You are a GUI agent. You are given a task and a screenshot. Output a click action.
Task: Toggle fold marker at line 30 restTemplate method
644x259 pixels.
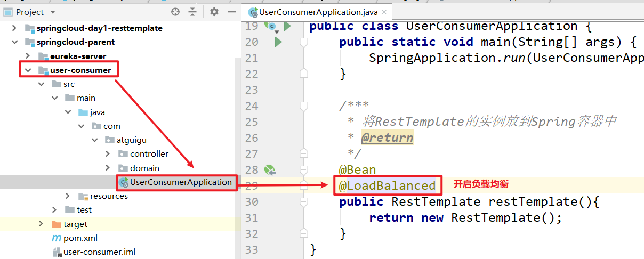click(304, 202)
